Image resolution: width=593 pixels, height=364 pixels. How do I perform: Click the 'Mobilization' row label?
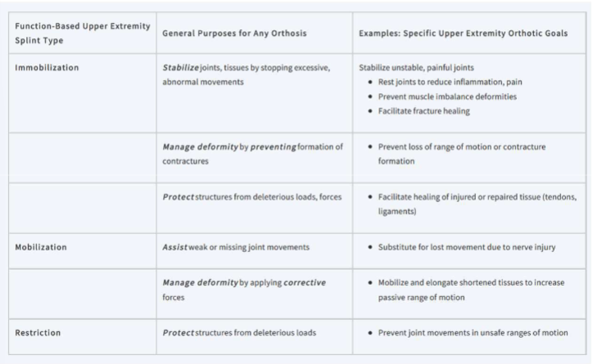click(x=41, y=246)
